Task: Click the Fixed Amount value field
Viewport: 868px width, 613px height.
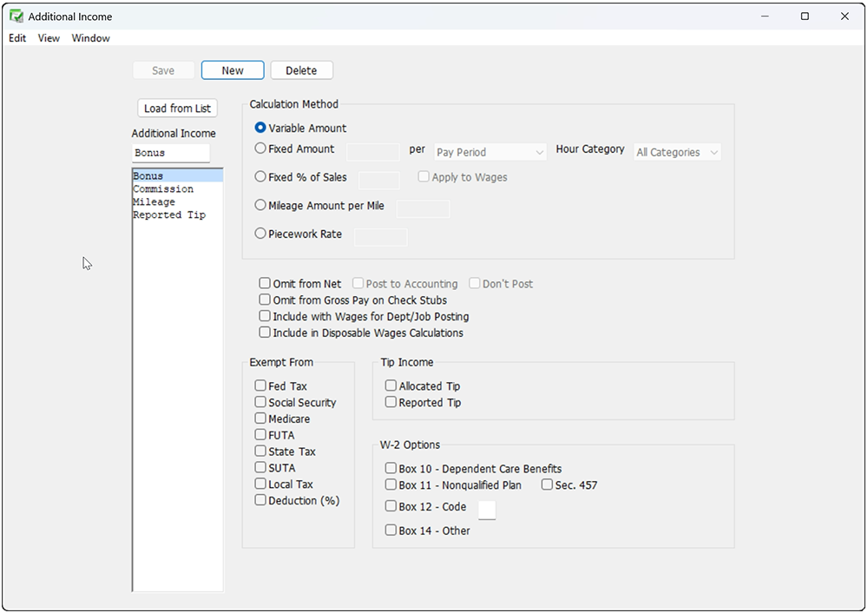Action: [372, 152]
